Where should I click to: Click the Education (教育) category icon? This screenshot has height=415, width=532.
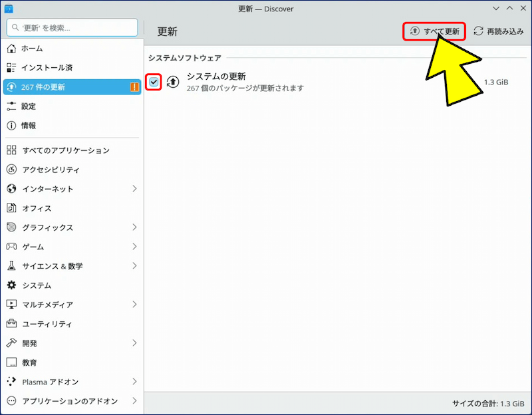click(11, 362)
